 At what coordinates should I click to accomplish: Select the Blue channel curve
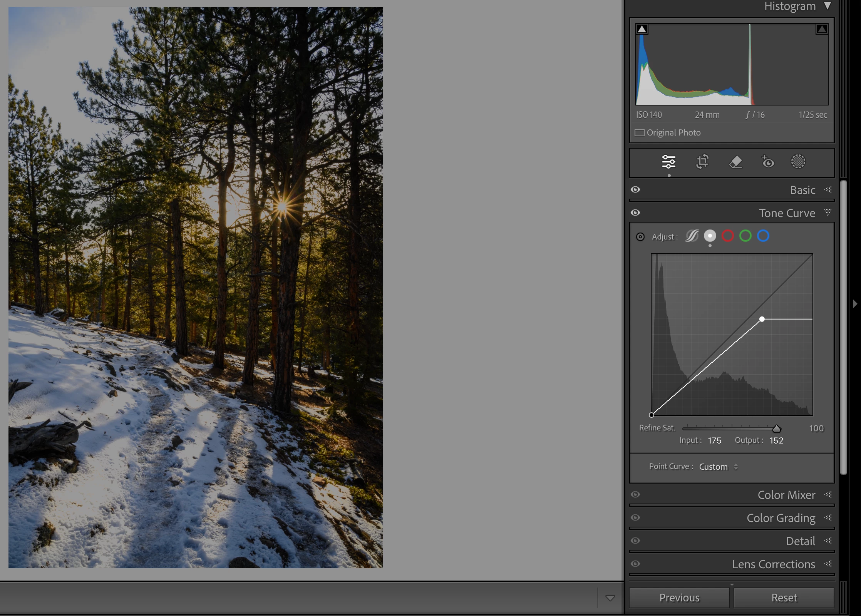(763, 236)
